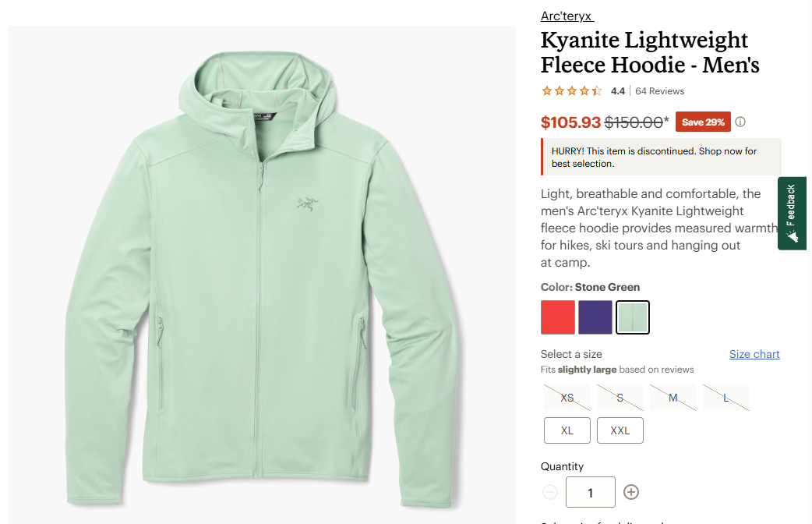Screen dimensions: 812x524
Task: Click the unavailable XS size option
Action: [x=567, y=398]
